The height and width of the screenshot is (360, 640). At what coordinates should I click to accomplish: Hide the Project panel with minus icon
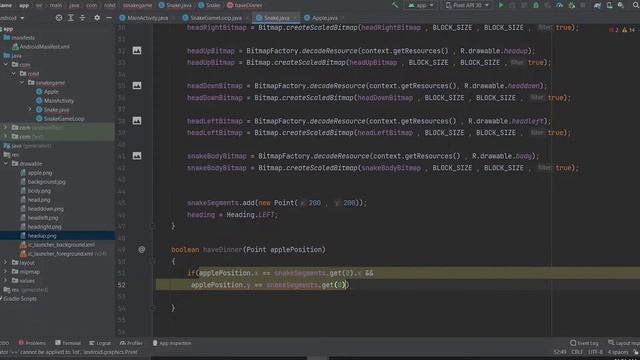point(109,18)
